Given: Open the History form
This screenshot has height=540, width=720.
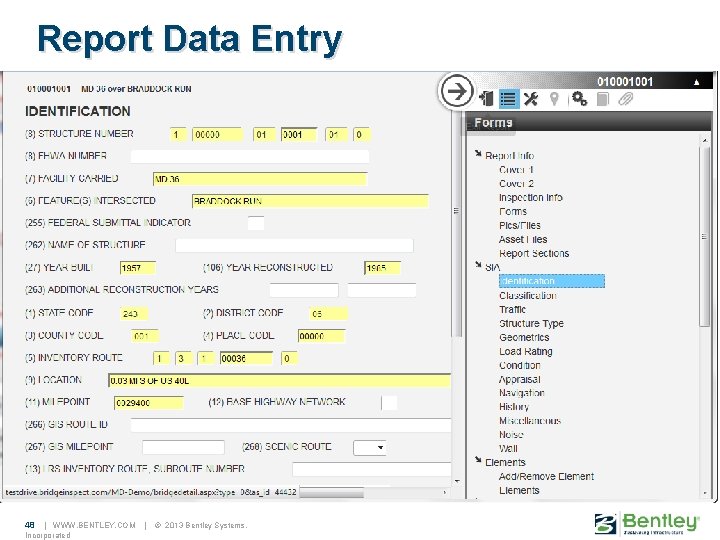Looking at the screenshot, I should [514, 407].
